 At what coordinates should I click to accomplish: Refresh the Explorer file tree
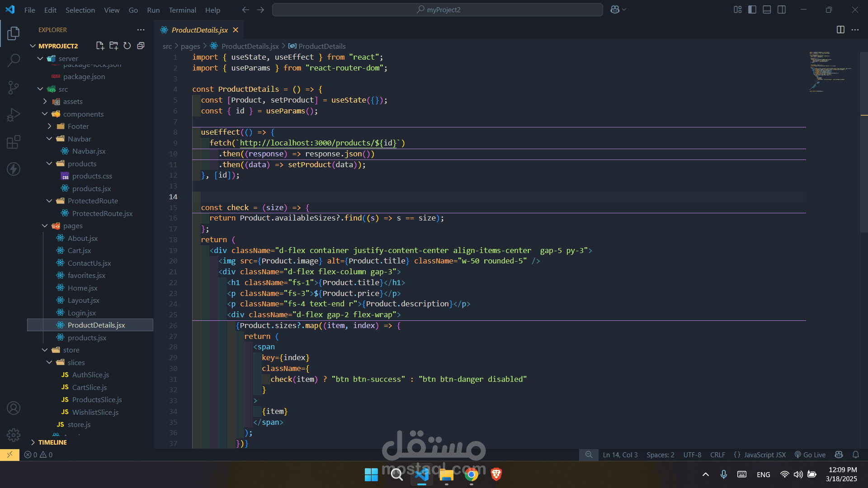[127, 46]
